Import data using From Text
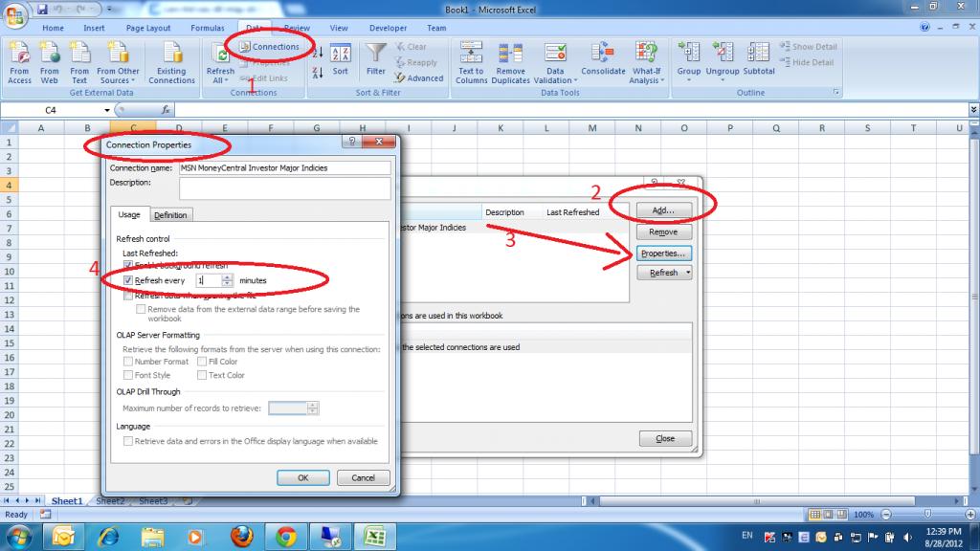 [79, 63]
